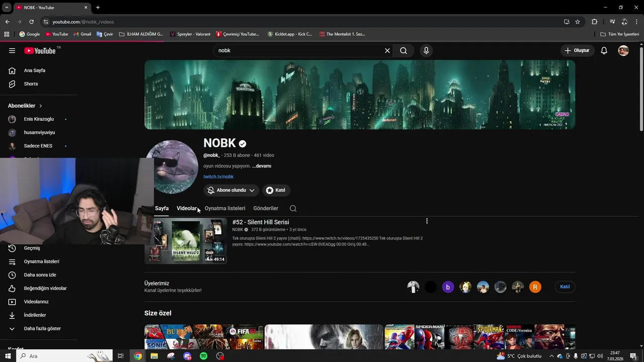644x362 pixels.
Task: Open The Mentalist 1. Sez... bookmark
Action: 342,34
